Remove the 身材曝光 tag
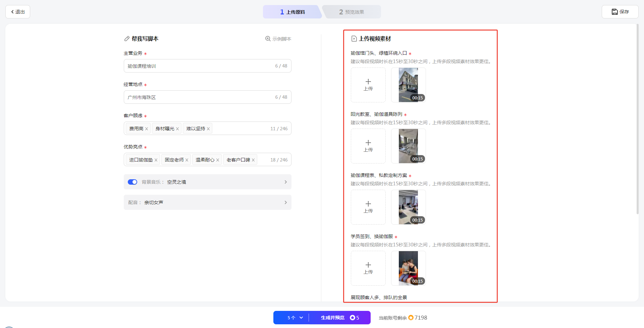This screenshot has height=328, width=644. coord(177,129)
